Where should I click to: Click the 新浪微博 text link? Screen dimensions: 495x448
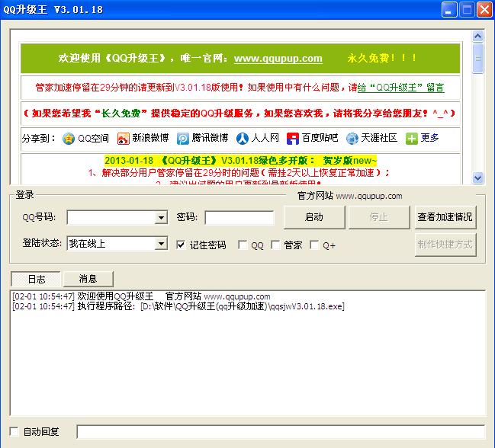[x=150, y=138]
